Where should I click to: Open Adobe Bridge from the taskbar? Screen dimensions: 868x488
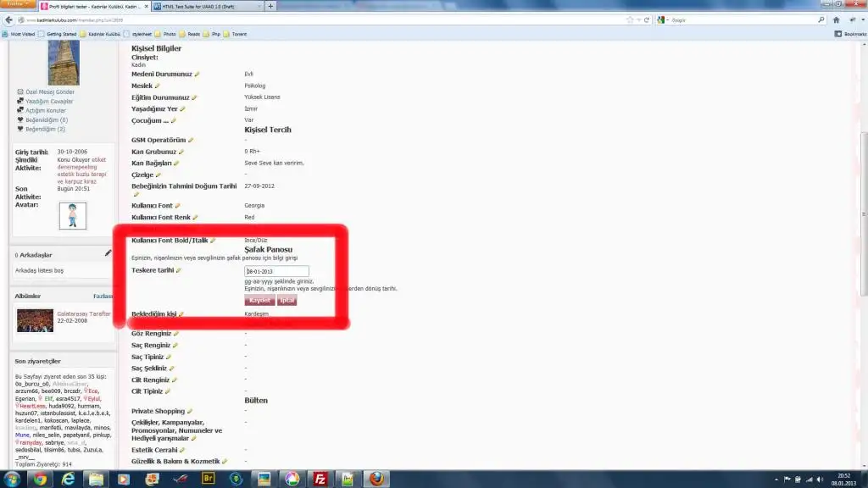click(x=209, y=479)
